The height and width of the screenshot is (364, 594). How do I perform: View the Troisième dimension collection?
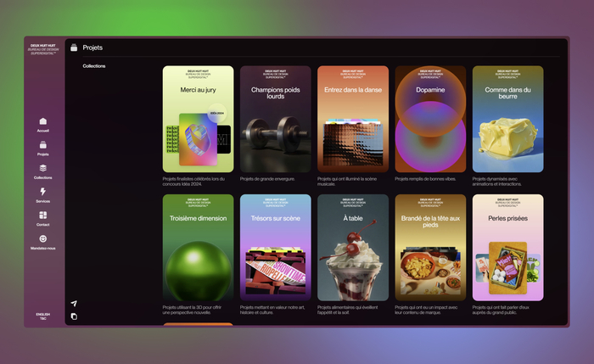pyautogui.click(x=198, y=247)
